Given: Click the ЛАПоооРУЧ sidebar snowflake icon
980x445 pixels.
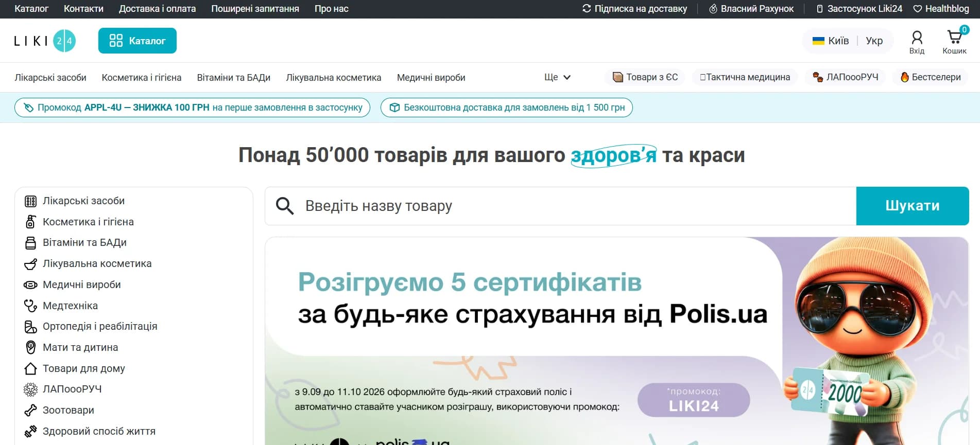Looking at the screenshot, I should pos(30,389).
